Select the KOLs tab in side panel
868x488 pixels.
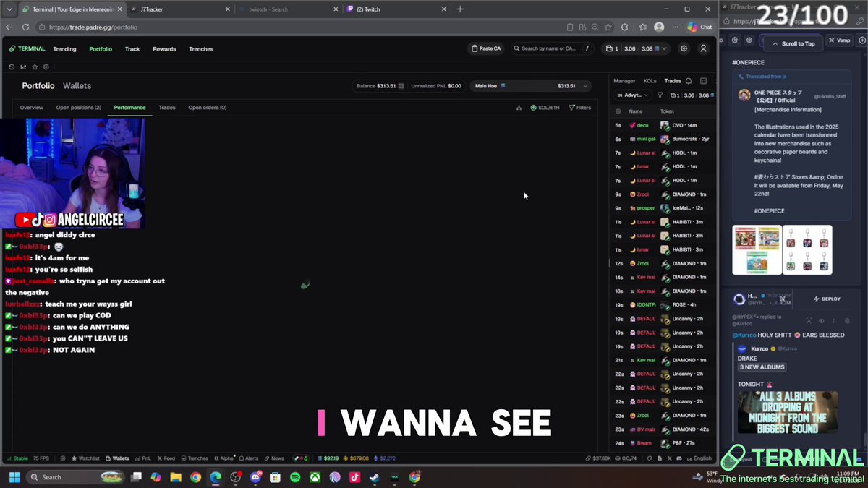click(650, 81)
